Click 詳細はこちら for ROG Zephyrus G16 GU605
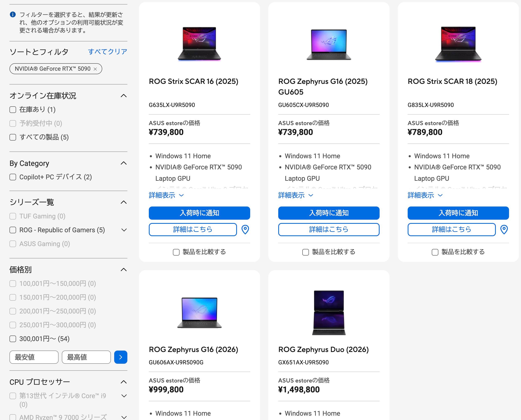This screenshot has height=420, width=521. coord(329,229)
